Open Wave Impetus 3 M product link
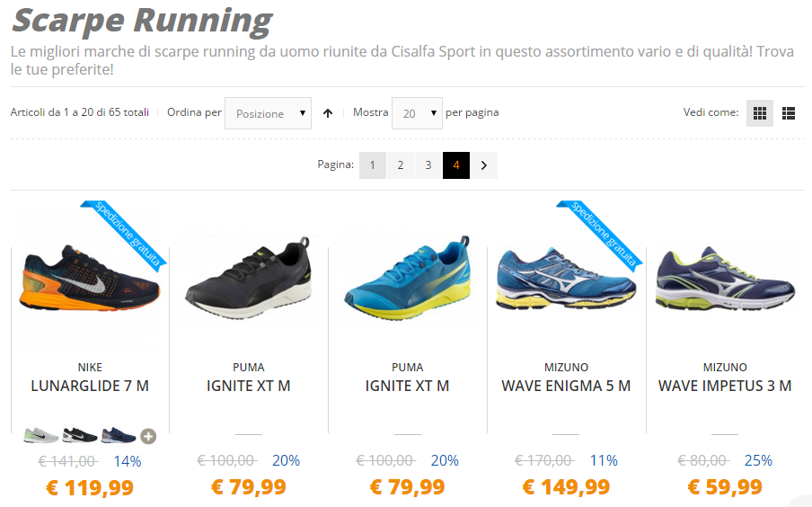The height and width of the screenshot is (507, 812). click(x=725, y=386)
